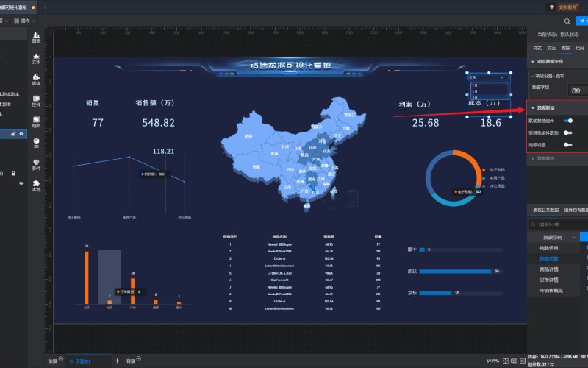Viewport: 588px width, 368px height.
Task: Select the 销售数据可视化看板 title on the canvas
Action: click(290, 66)
